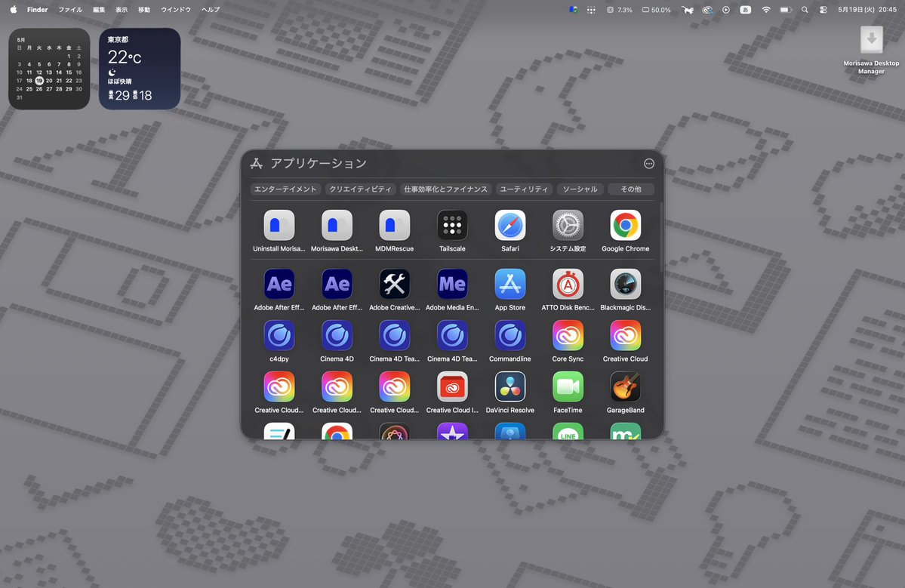Click the circular play icon in menu bar
Screen dimensions: 905x588
pyautogui.click(x=726, y=10)
